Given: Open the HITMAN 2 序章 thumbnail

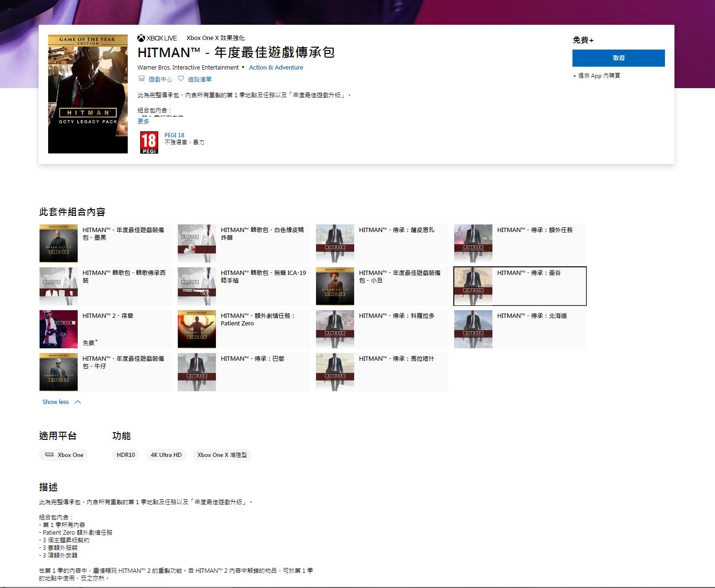Looking at the screenshot, I should [x=59, y=329].
